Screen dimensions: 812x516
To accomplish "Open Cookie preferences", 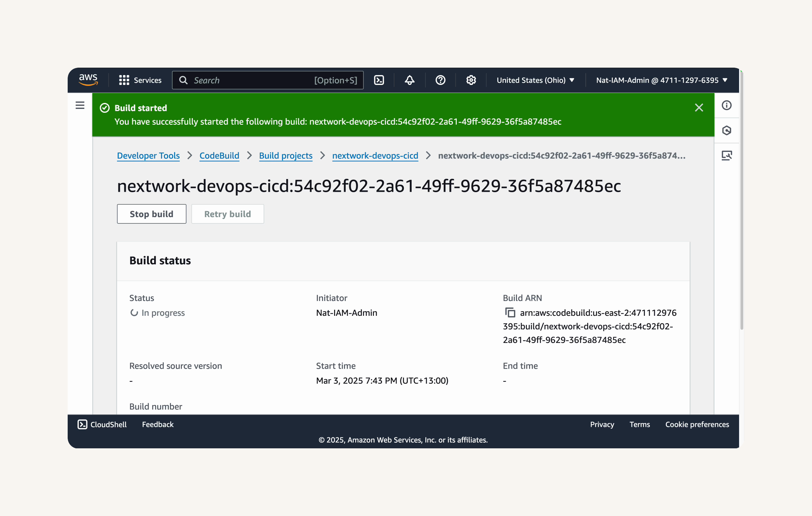I will tap(697, 424).
